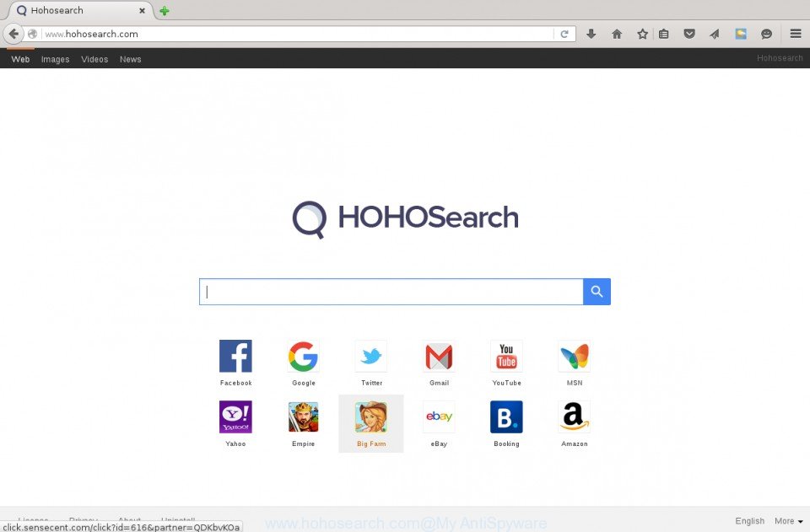This screenshot has height=532, width=810.
Task: Go to the browser Home page
Action: pos(617,34)
